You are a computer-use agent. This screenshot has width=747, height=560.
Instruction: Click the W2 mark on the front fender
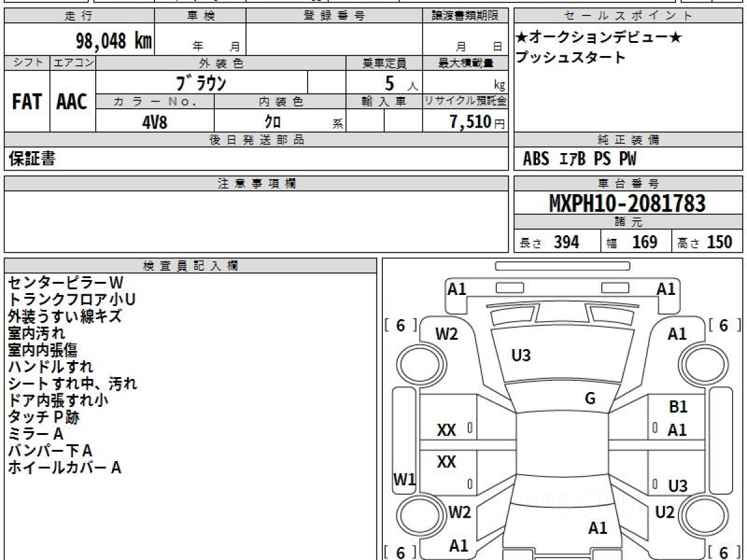pyautogui.click(x=446, y=334)
